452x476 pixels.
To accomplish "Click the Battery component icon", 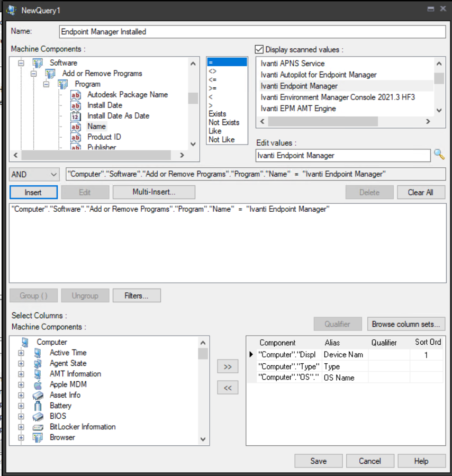I will [x=38, y=406].
